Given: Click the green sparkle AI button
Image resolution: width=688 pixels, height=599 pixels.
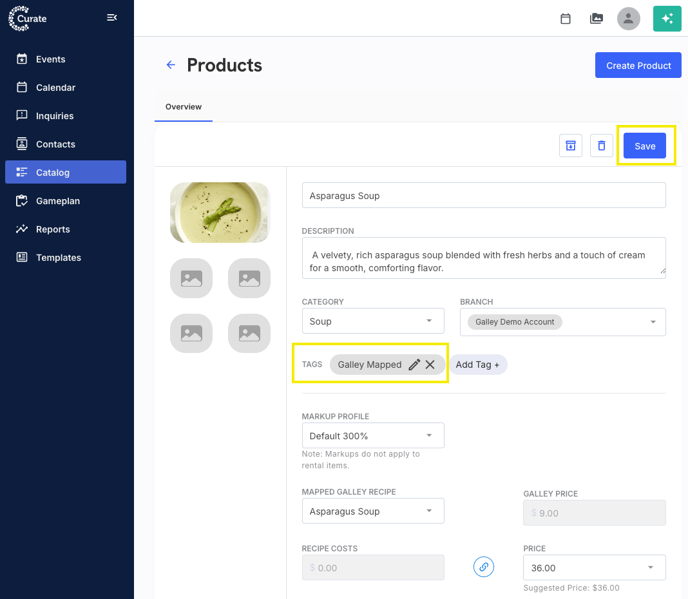Looking at the screenshot, I should click(667, 18).
